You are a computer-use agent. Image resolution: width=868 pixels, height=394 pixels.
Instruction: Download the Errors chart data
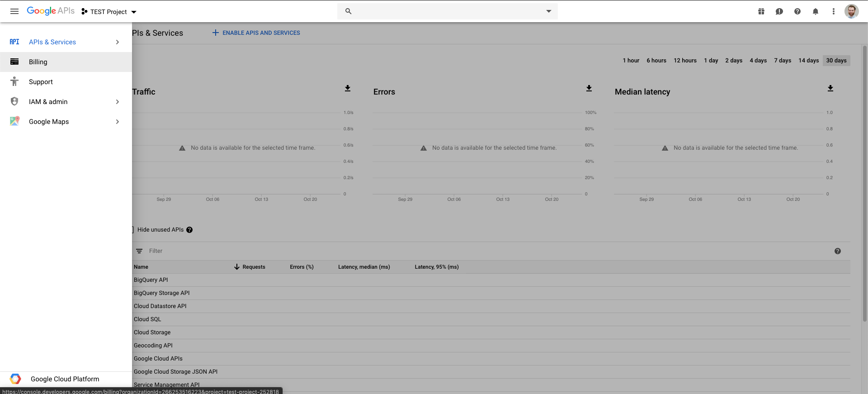(589, 88)
